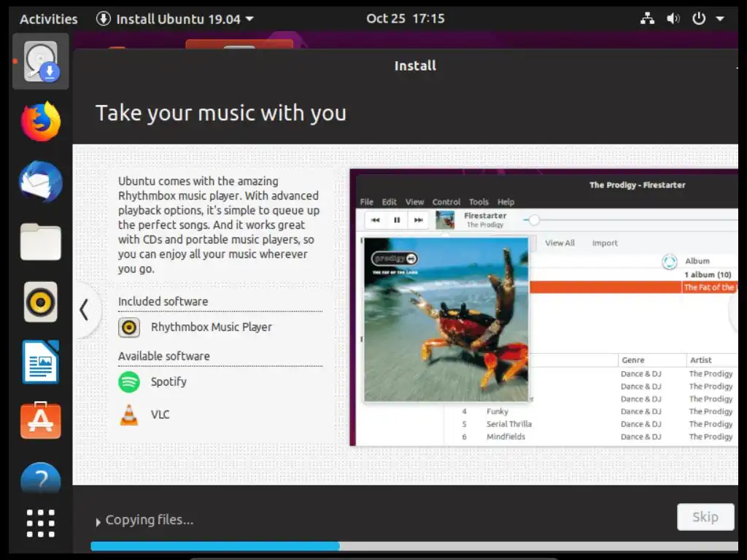Open LibreOffice Writer from the dock

point(41,362)
